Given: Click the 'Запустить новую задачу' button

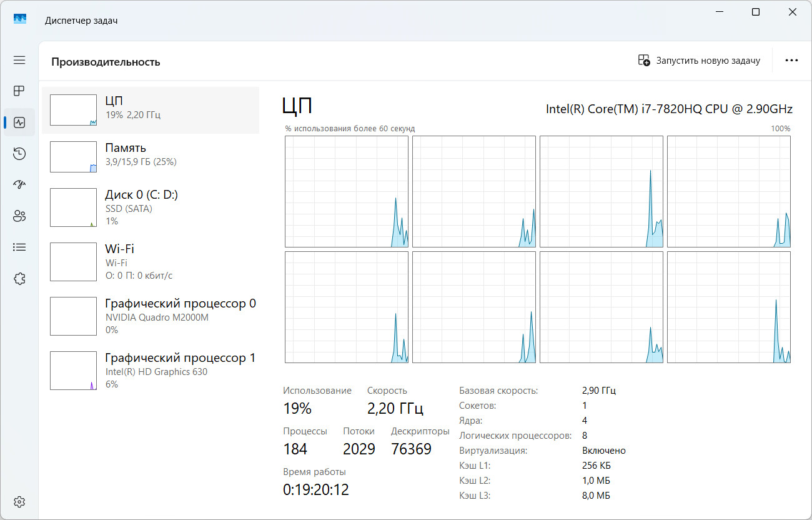Looking at the screenshot, I should 699,61.
